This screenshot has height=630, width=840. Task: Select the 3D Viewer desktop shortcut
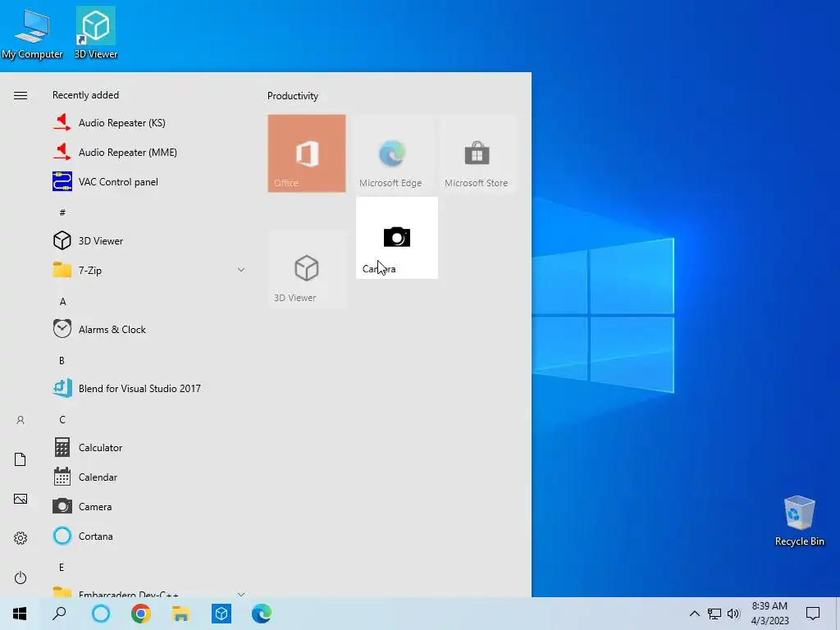(x=96, y=33)
